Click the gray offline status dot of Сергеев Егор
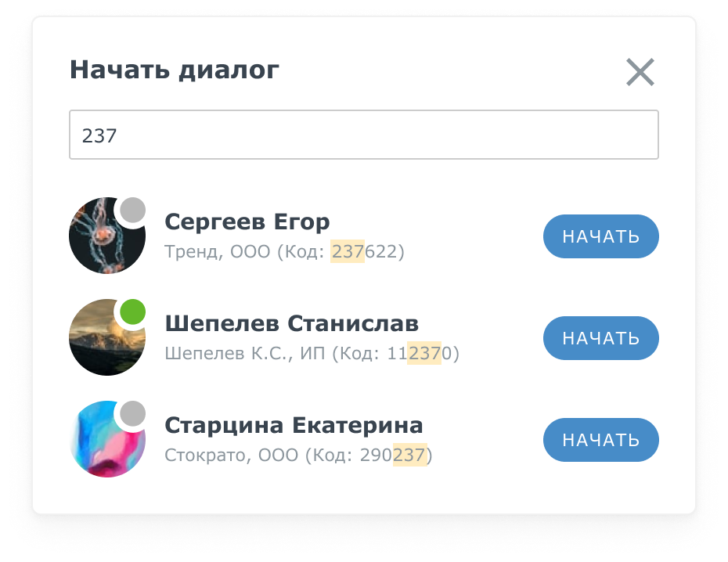 pos(132,211)
